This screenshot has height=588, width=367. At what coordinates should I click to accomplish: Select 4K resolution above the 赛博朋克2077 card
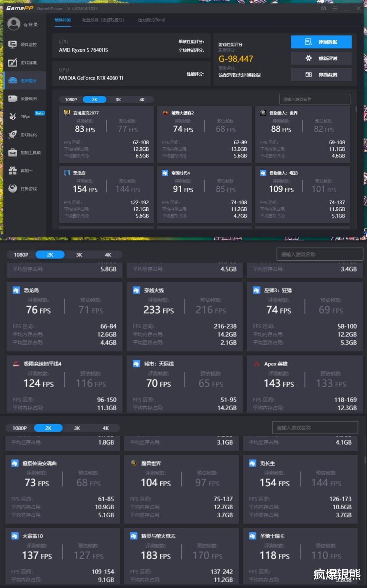tap(142, 99)
